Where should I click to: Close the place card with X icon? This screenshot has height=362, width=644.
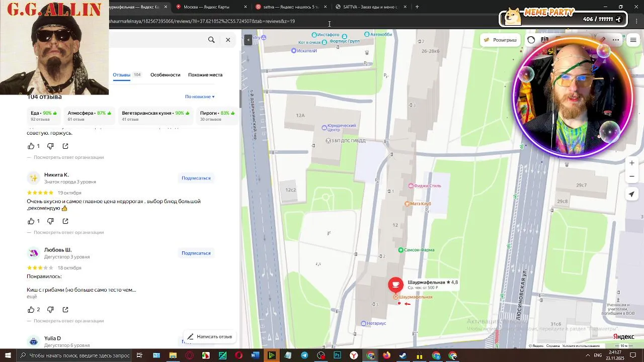click(x=228, y=40)
